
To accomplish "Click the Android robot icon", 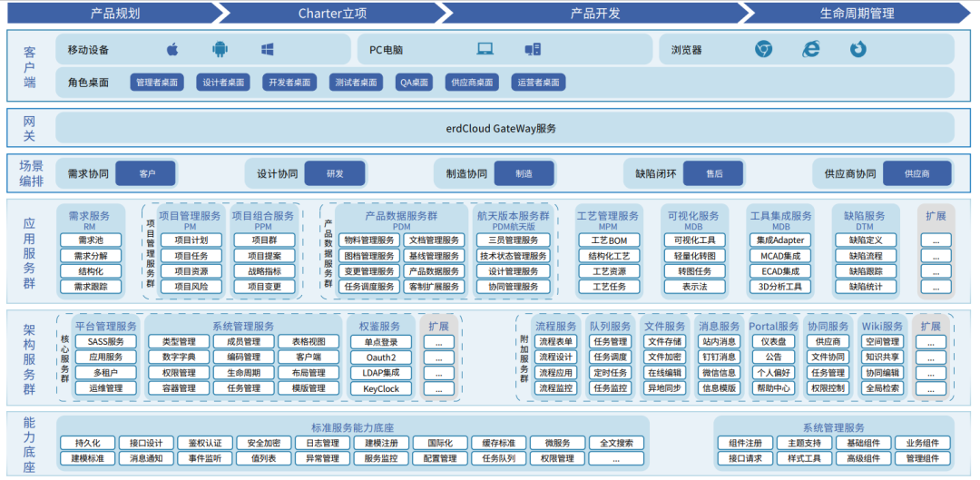I will pyautogui.click(x=220, y=50).
